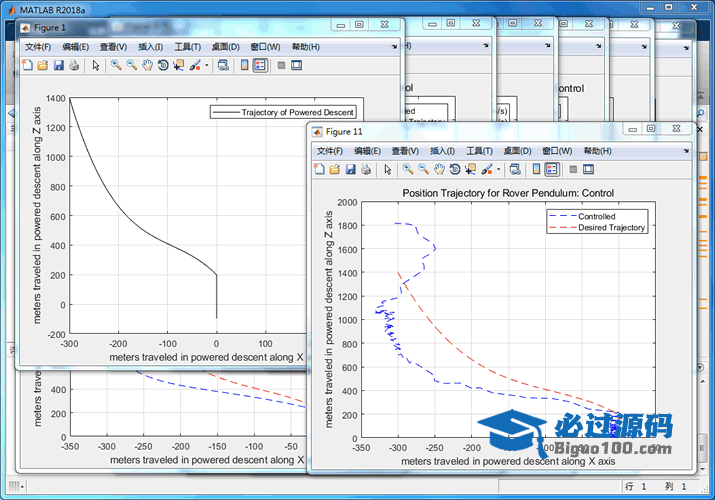Image resolution: width=715 pixels, height=500 pixels.
Task: Click New Figure icon in Figure 1 toolbar
Action: pos(28,65)
